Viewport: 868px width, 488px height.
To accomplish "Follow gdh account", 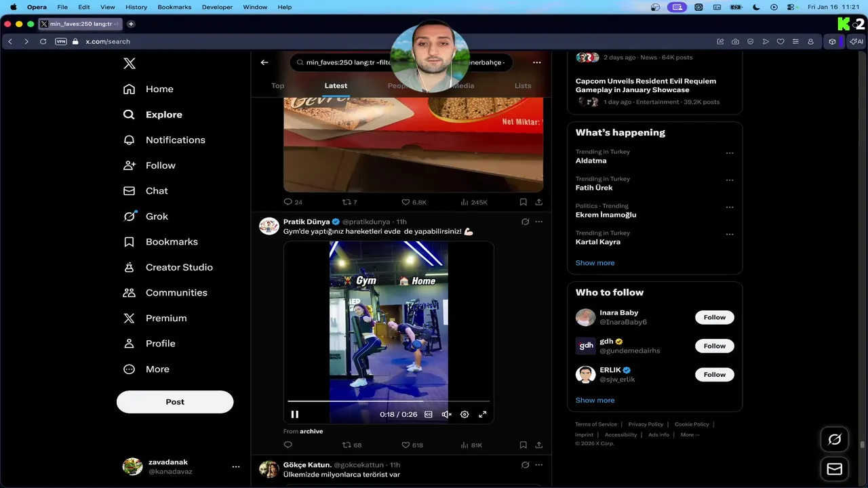I will point(715,346).
